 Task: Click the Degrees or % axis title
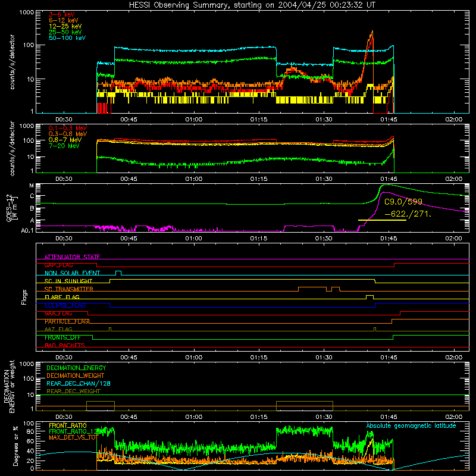click(15, 446)
